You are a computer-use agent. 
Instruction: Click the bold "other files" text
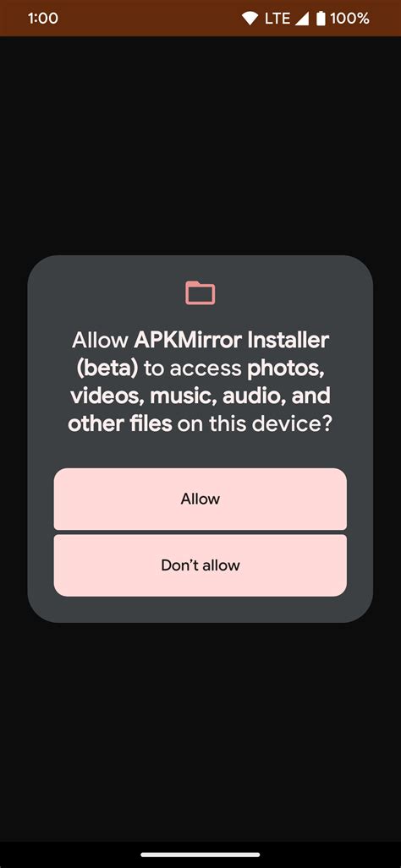120,424
